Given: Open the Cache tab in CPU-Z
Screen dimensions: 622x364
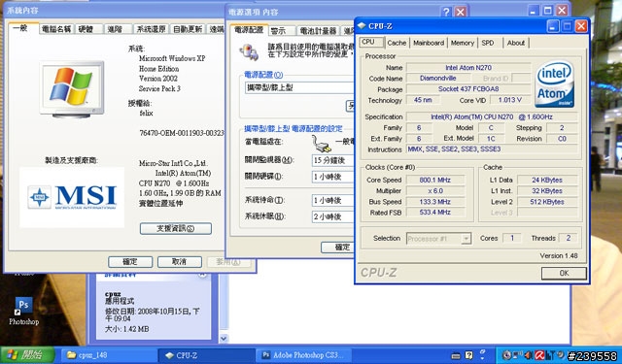Looking at the screenshot, I should (x=397, y=43).
